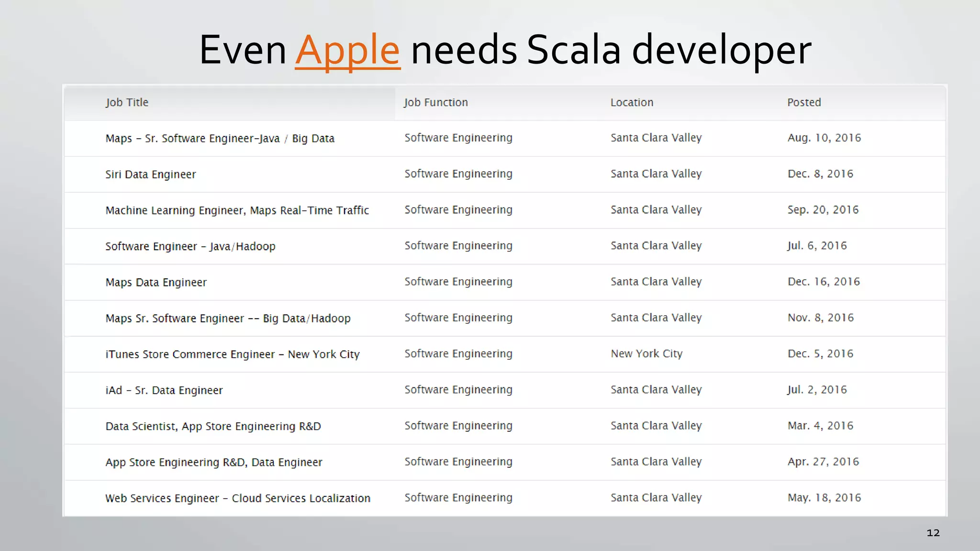Click the Mar. 4, 2016 posted date

pos(820,426)
